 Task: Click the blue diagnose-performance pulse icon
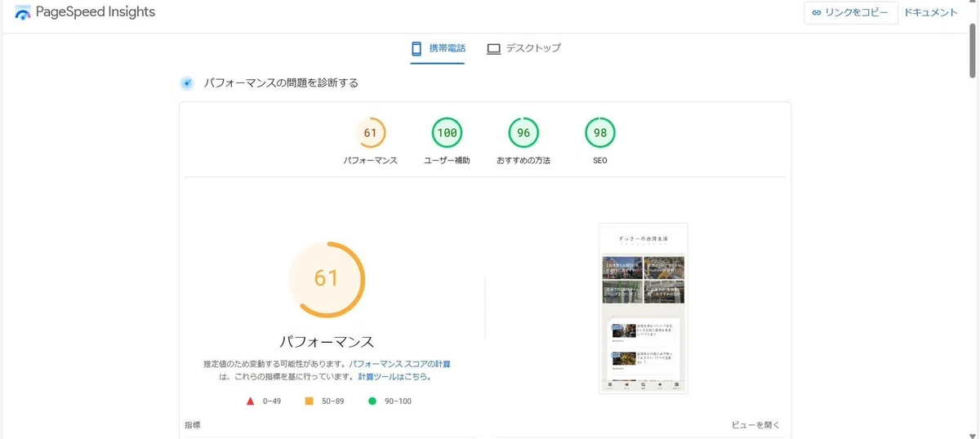pos(187,83)
